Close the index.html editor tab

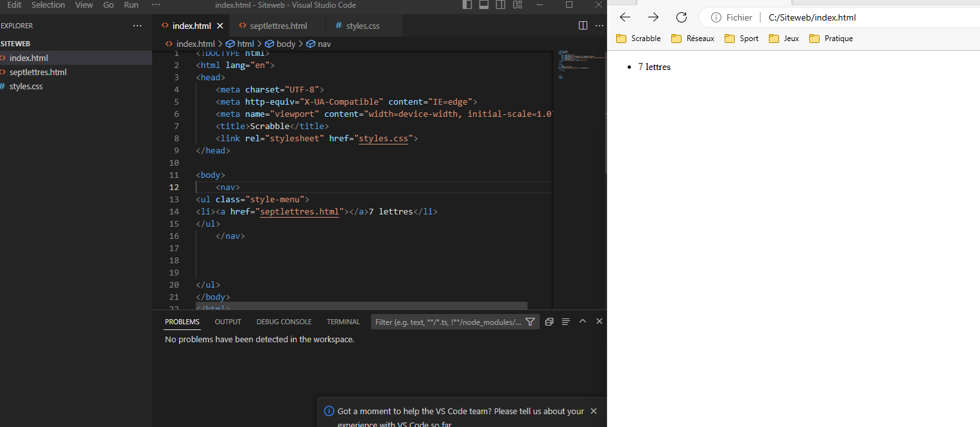pyautogui.click(x=220, y=26)
